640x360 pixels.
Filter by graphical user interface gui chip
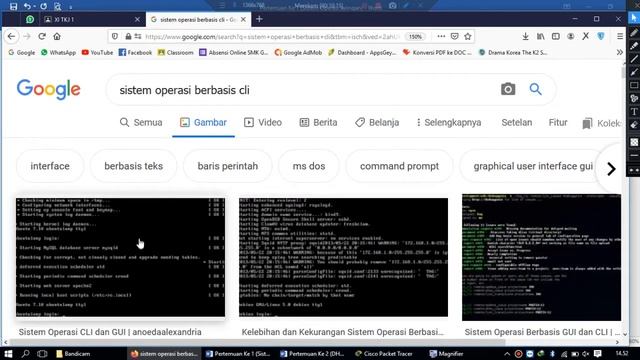click(533, 166)
